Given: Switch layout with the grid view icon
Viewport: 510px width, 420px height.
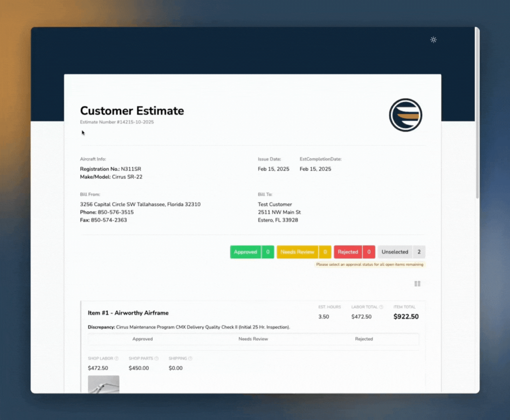Looking at the screenshot, I should [x=417, y=284].
